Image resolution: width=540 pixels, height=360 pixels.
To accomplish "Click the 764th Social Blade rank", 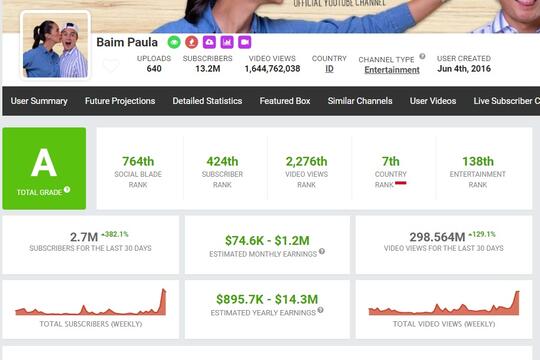I will point(138,161).
